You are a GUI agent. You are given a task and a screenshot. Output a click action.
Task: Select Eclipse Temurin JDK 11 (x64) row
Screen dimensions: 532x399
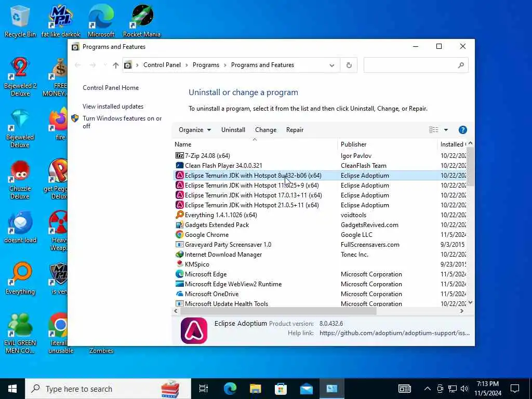pos(320,185)
